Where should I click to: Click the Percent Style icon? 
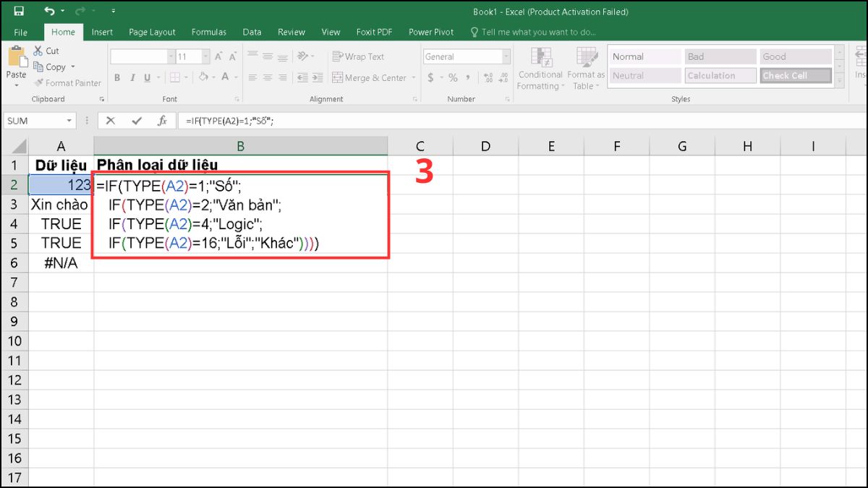pyautogui.click(x=451, y=77)
